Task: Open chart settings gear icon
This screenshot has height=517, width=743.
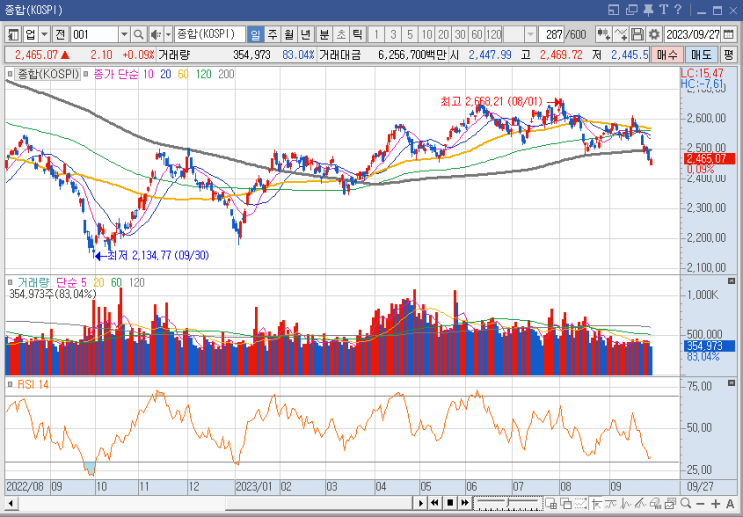Action: (x=654, y=34)
